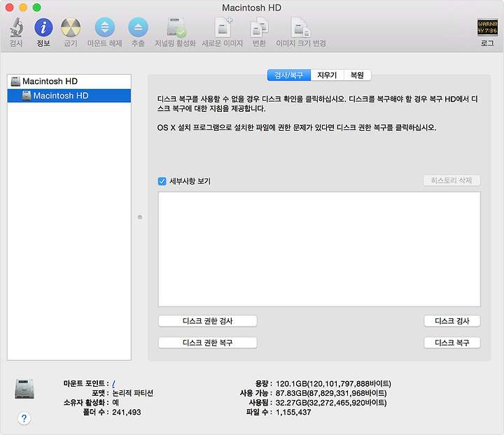Switch to the 검사/복구 tab

[x=289, y=75]
